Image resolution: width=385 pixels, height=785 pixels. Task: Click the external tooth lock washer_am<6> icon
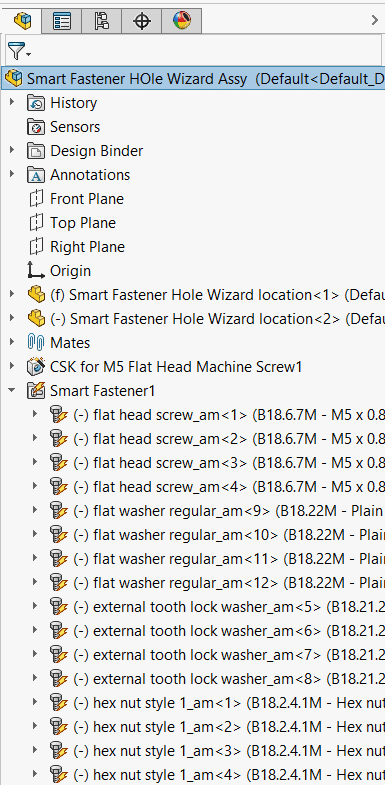(59, 631)
